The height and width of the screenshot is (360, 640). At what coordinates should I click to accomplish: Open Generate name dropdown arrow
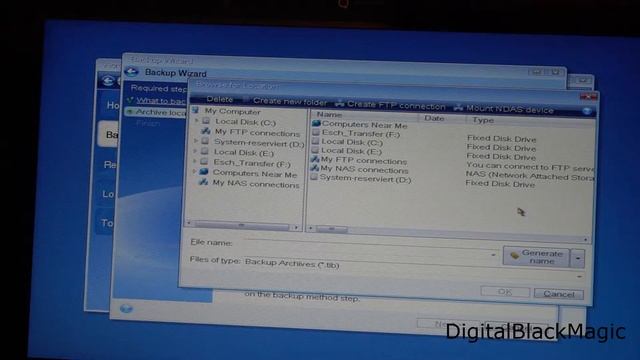pyautogui.click(x=578, y=258)
